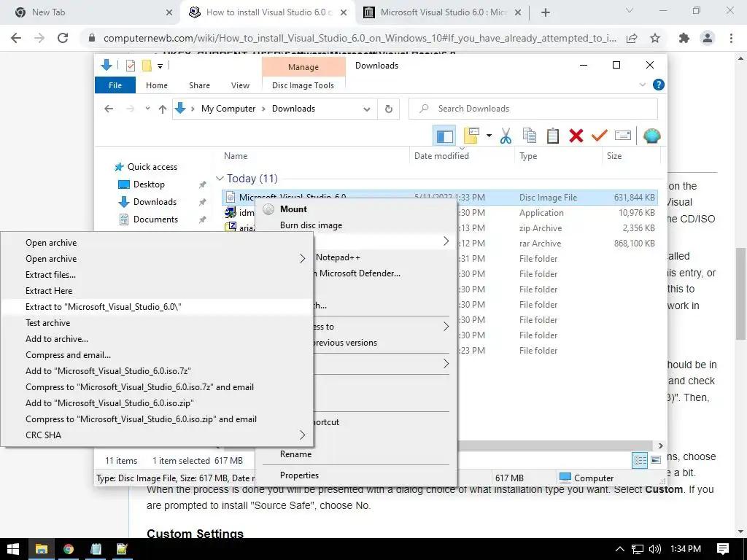
Task: Click the Explorer refresh button
Action: [x=389, y=109]
